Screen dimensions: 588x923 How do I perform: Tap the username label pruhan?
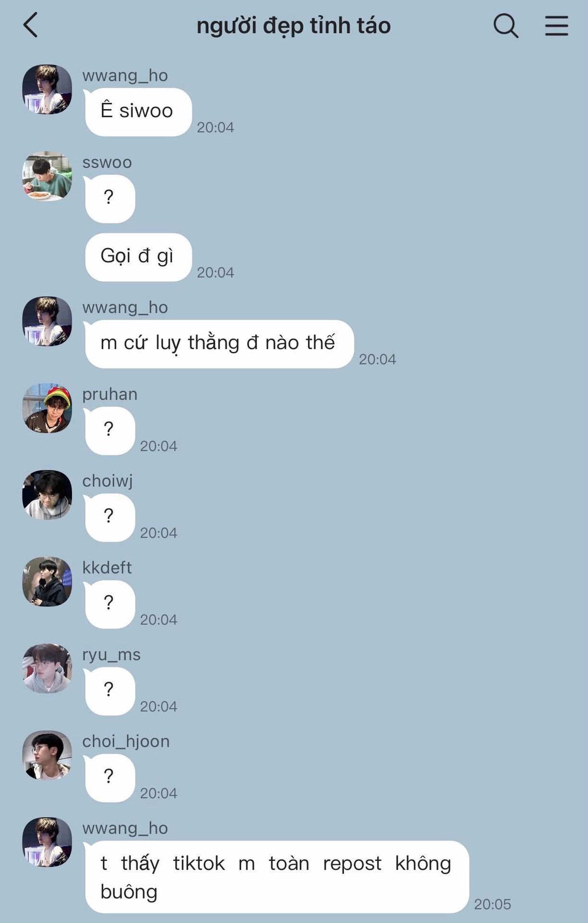[110, 394]
